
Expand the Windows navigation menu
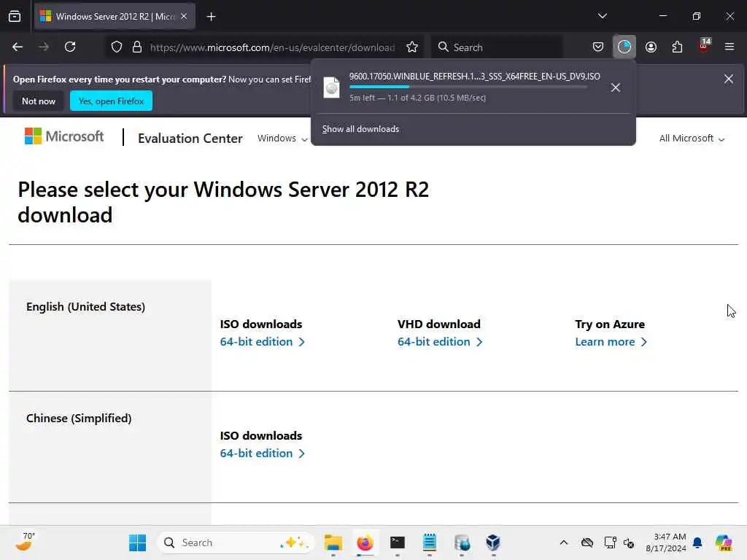(x=282, y=138)
